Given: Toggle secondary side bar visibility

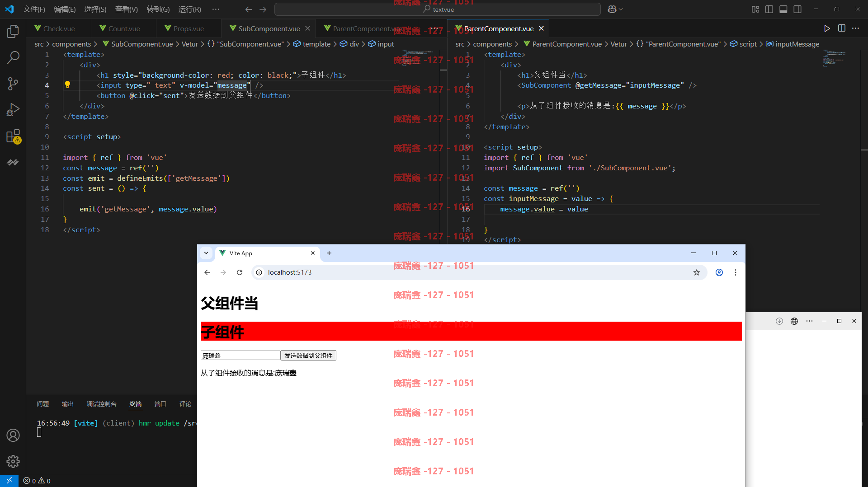Looking at the screenshot, I should point(797,9).
